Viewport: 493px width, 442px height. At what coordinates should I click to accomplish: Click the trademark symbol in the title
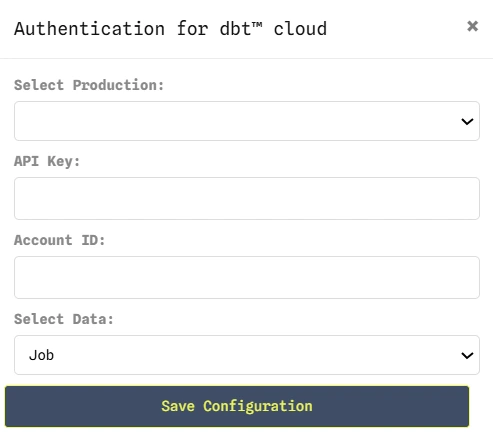coord(257,25)
